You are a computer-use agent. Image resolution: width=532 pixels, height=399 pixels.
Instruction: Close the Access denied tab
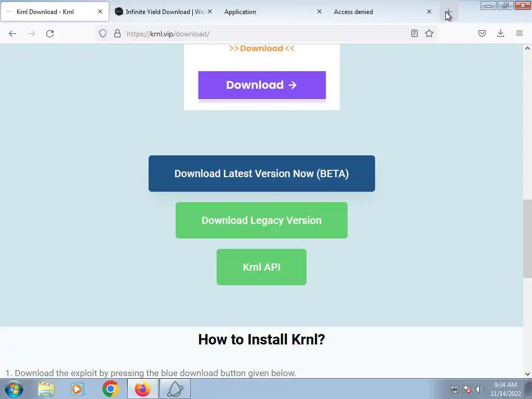click(429, 11)
